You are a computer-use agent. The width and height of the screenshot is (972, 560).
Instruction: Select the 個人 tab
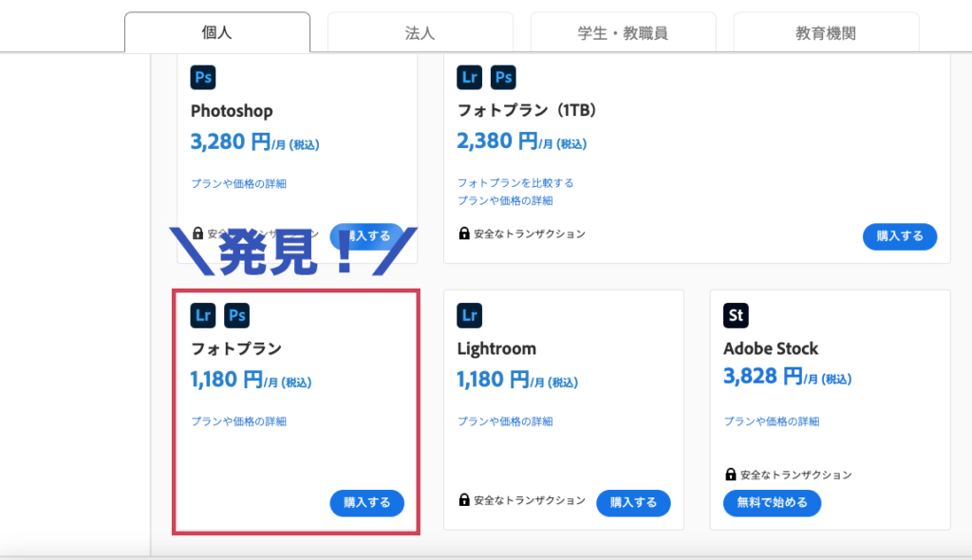217,32
